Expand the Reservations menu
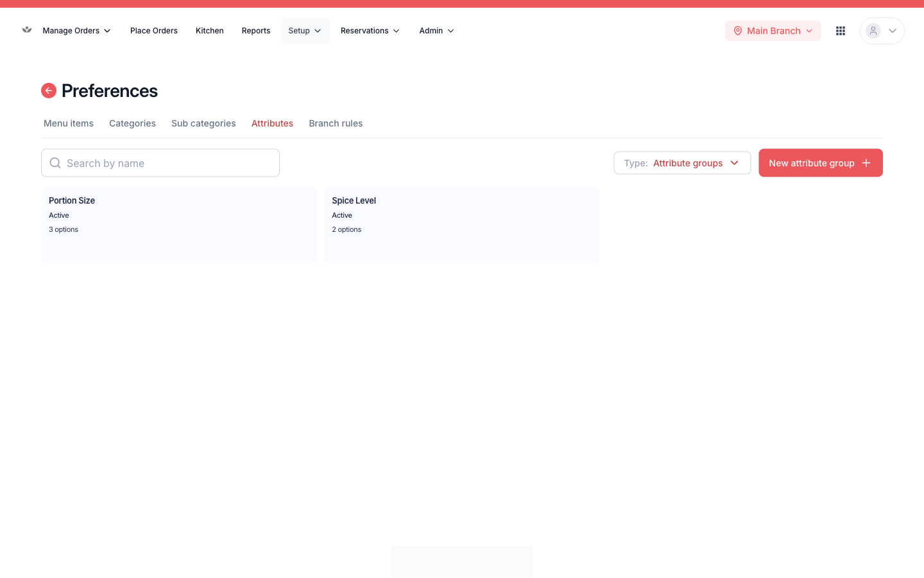Image resolution: width=924 pixels, height=578 pixels. pyautogui.click(x=370, y=31)
